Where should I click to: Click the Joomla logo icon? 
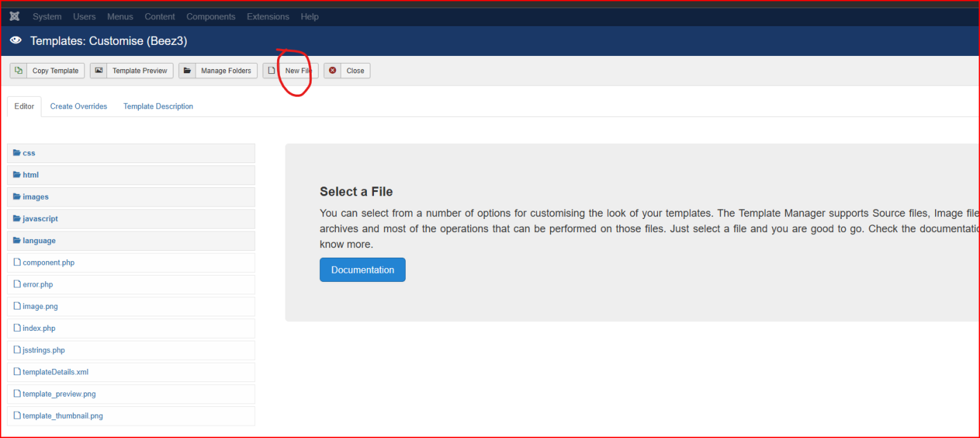pyautogui.click(x=15, y=17)
